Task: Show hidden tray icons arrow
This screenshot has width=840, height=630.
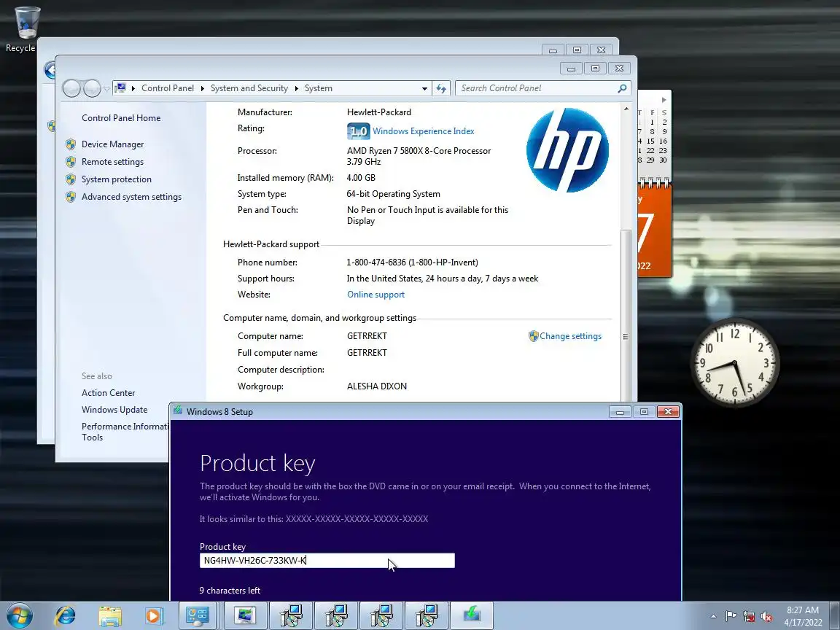Action: click(x=713, y=616)
